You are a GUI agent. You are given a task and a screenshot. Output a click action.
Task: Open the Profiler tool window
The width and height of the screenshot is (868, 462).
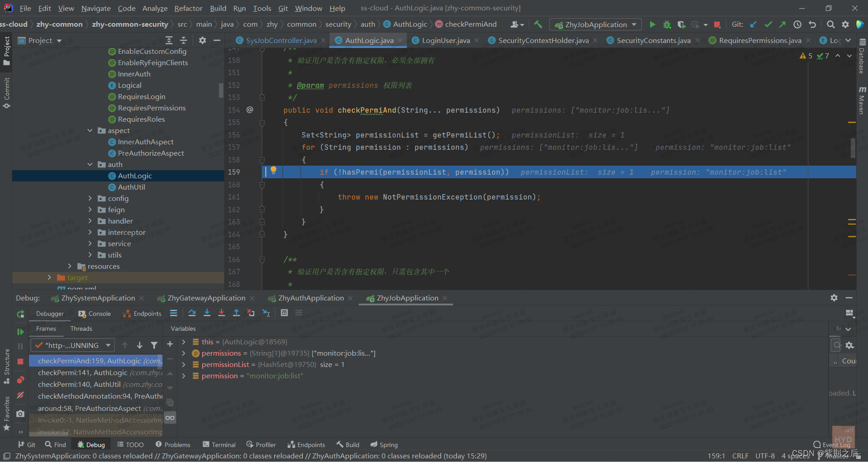[261, 445]
